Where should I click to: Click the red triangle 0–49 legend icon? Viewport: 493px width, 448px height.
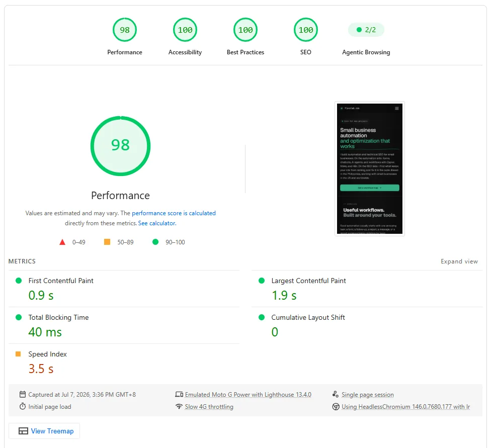(x=62, y=242)
